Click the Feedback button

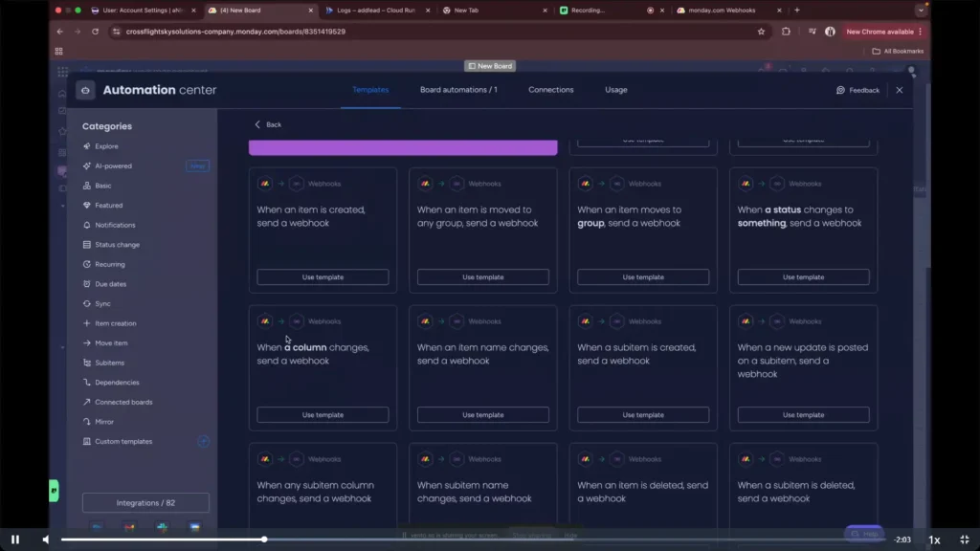pos(857,90)
